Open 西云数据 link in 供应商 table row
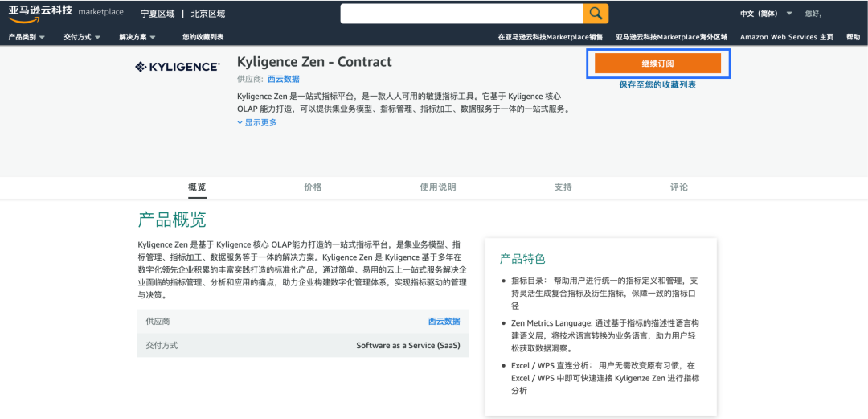 click(444, 322)
